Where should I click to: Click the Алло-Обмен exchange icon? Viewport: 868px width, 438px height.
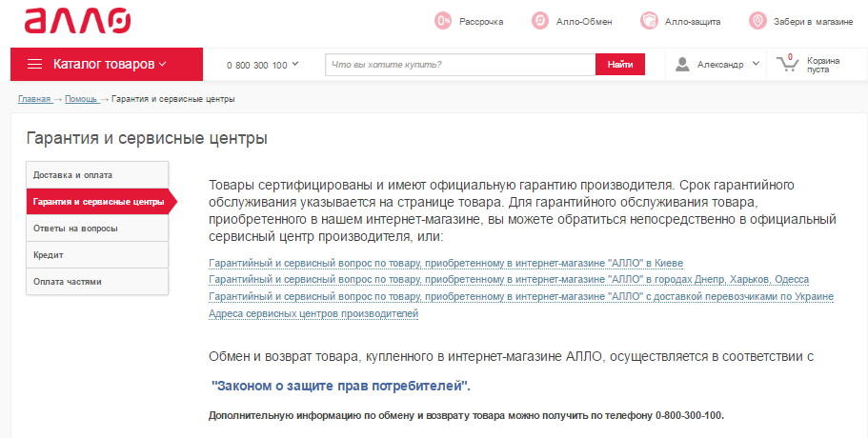click(540, 20)
